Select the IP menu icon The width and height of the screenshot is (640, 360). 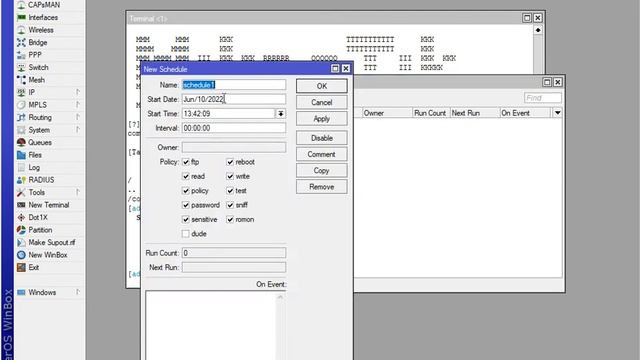(21, 93)
